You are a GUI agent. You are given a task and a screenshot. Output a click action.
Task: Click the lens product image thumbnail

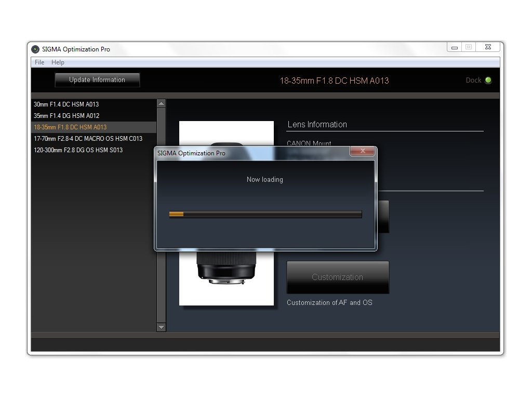tap(227, 213)
